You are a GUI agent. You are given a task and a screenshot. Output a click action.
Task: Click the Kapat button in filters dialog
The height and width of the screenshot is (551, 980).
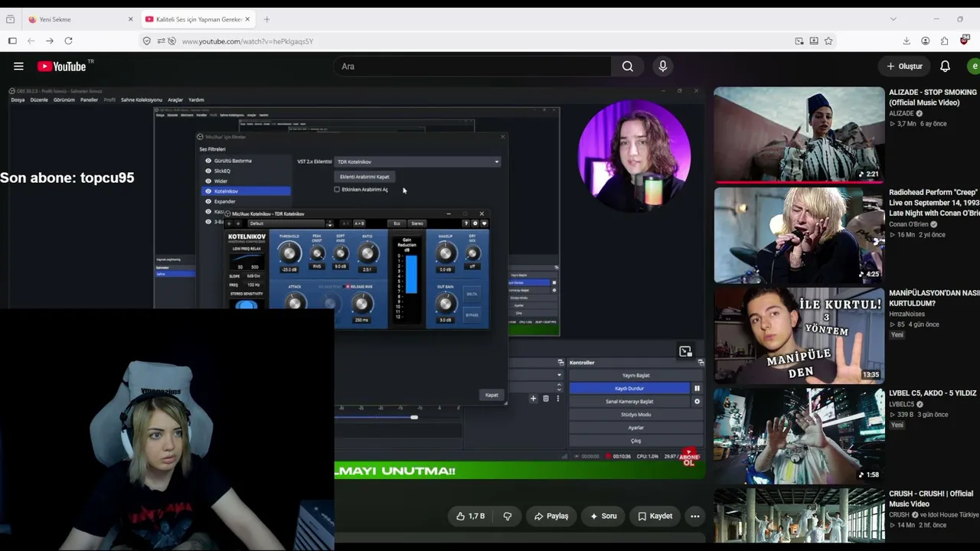pyautogui.click(x=492, y=395)
